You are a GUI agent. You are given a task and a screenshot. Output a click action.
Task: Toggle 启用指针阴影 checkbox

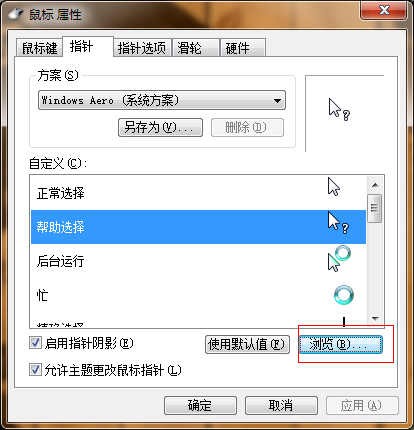click(x=35, y=343)
